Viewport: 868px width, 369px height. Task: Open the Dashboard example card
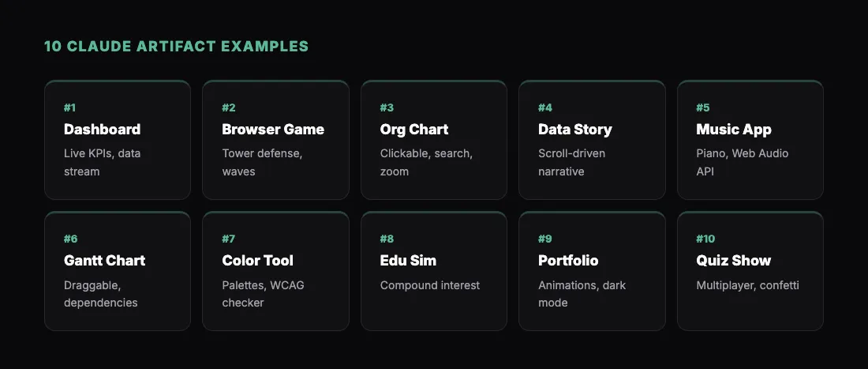(x=118, y=140)
